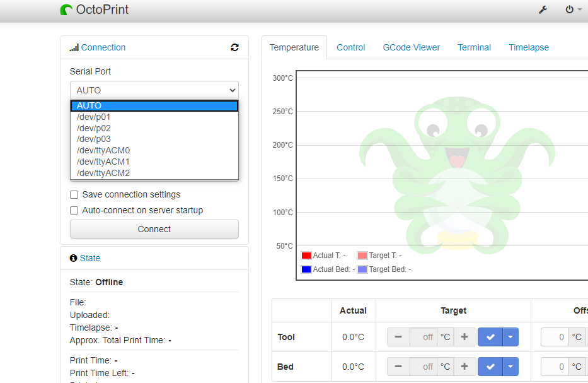Enable Auto-connect on server startup
The image size is (588, 383).
(74, 210)
